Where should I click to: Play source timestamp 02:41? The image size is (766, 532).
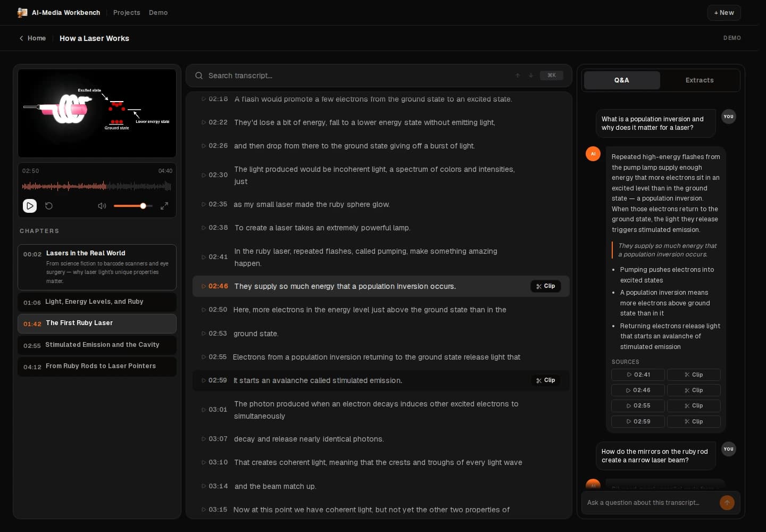(638, 375)
